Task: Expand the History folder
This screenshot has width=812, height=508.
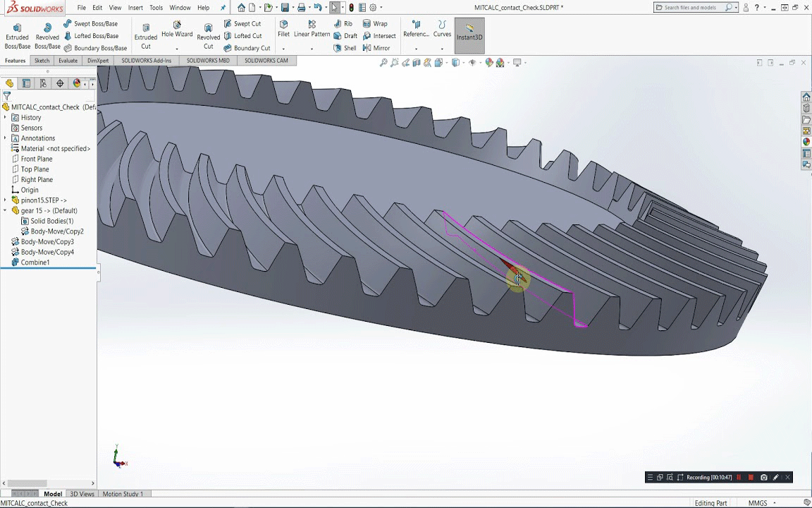Action: [6, 118]
